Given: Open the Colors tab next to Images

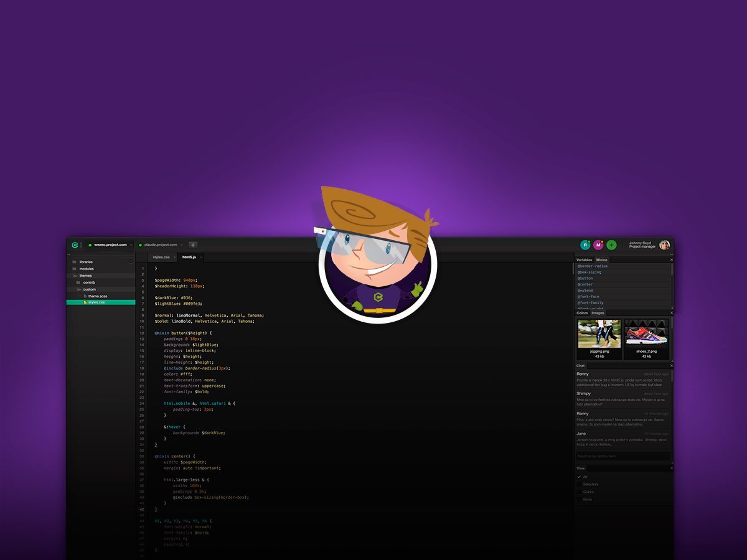Looking at the screenshot, I should pyautogui.click(x=582, y=313).
